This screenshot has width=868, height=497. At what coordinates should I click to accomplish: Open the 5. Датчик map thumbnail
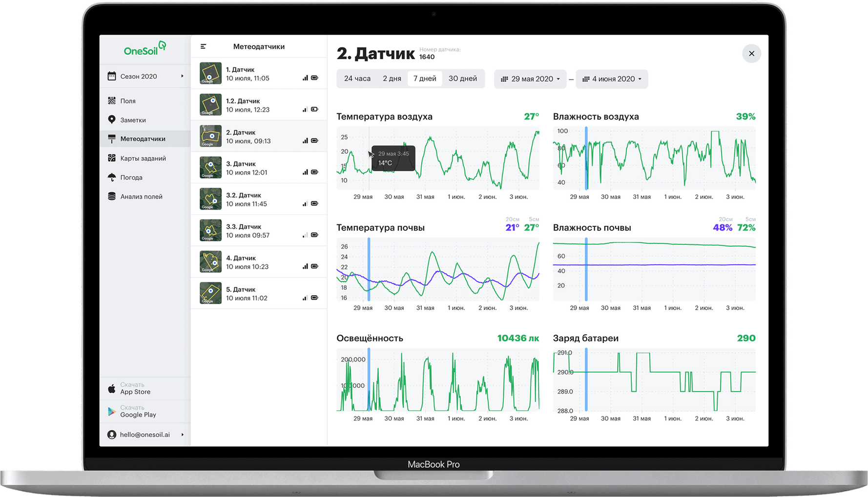(x=210, y=293)
